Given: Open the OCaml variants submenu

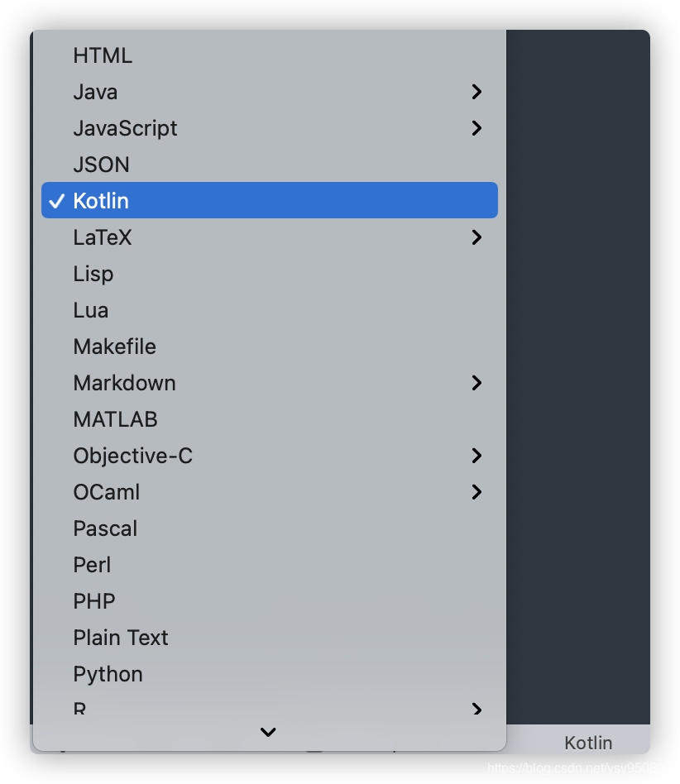Looking at the screenshot, I should click(x=476, y=492).
